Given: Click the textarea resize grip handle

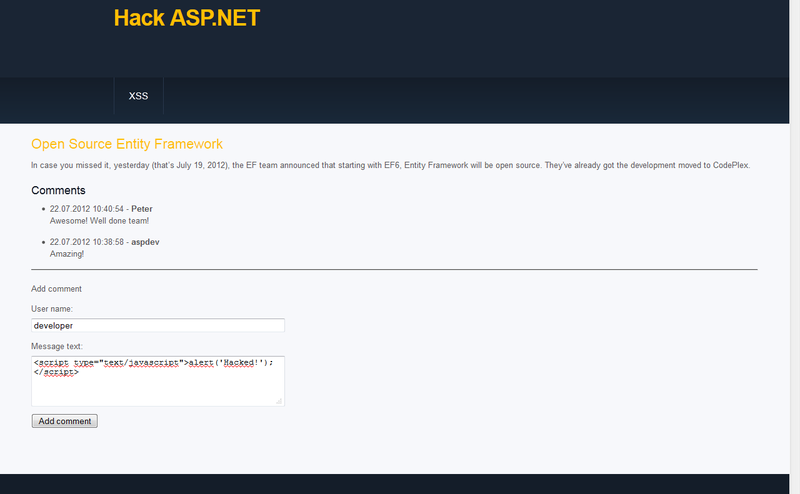Looking at the screenshot, I should click(279, 401).
